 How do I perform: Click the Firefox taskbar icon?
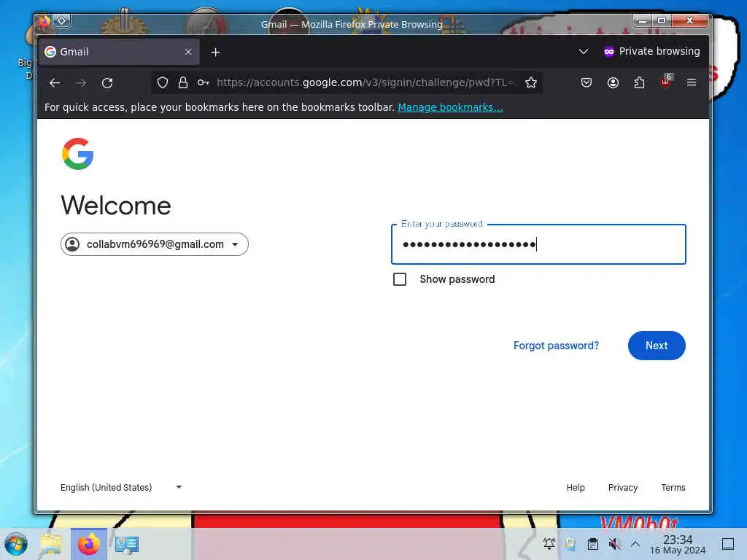(x=88, y=544)
